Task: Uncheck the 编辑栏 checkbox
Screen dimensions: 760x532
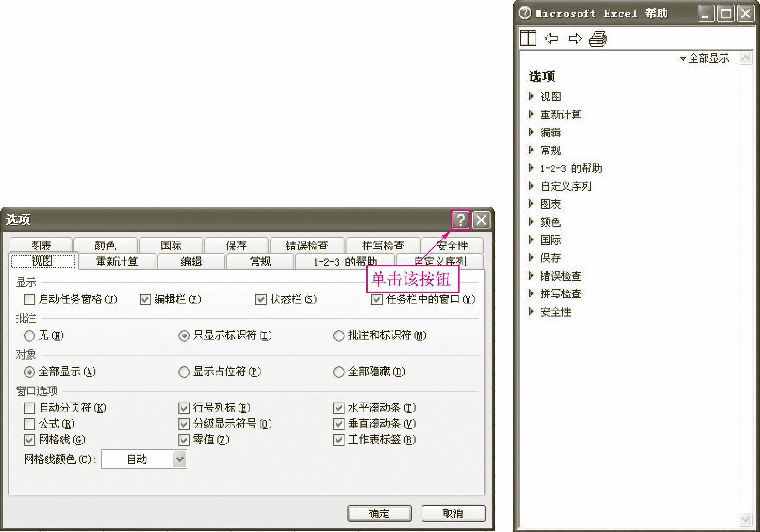Action: click(145, 299)
